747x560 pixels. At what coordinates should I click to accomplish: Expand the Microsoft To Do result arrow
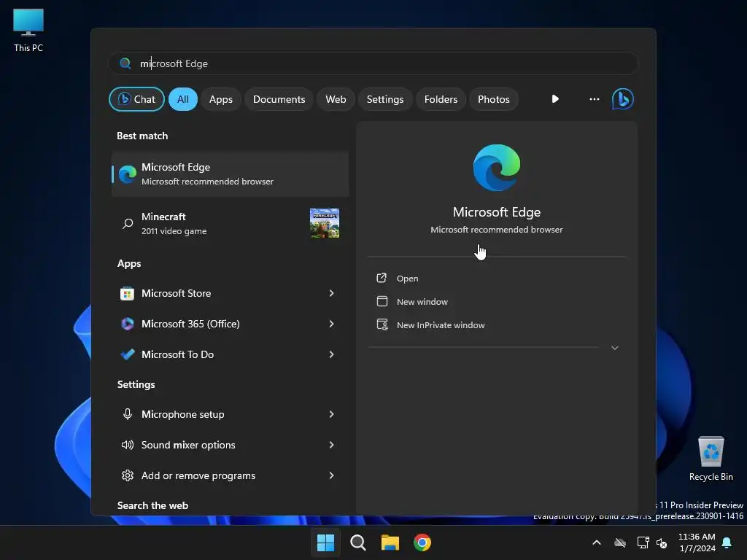click(x=332, y=354)
